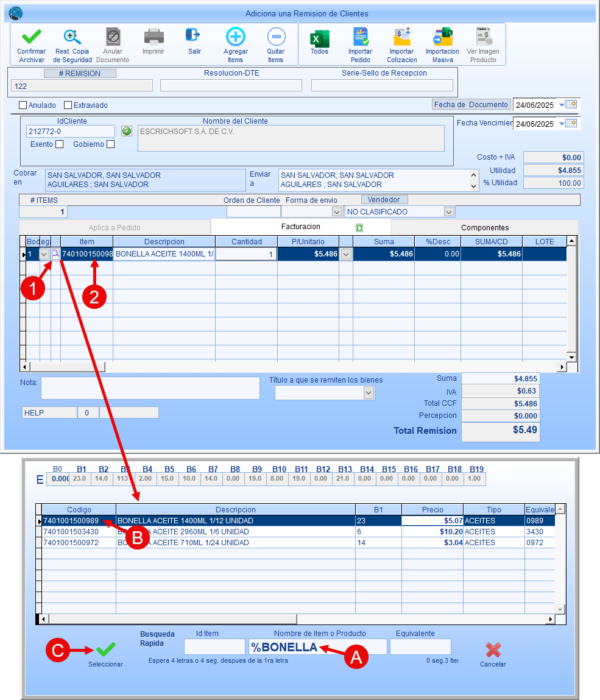Click the Anular Documento icon
This screenshot has width=600, height=700.
pyautogui.click(x=113, y=37)
